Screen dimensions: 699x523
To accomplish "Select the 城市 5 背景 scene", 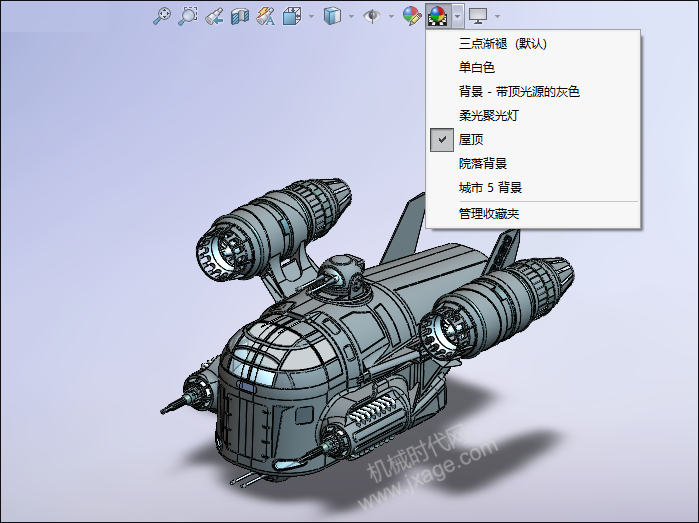I will point(534,188).
